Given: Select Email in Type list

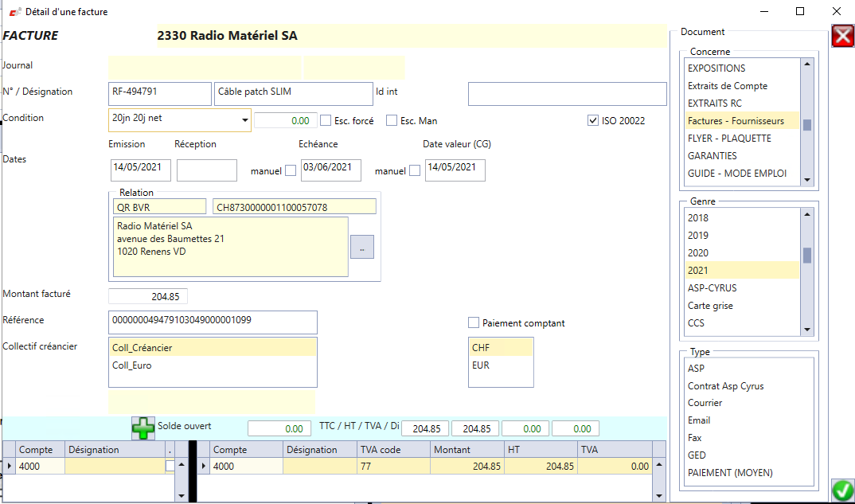Looking at the screenshot, I should tap(749, 420).
